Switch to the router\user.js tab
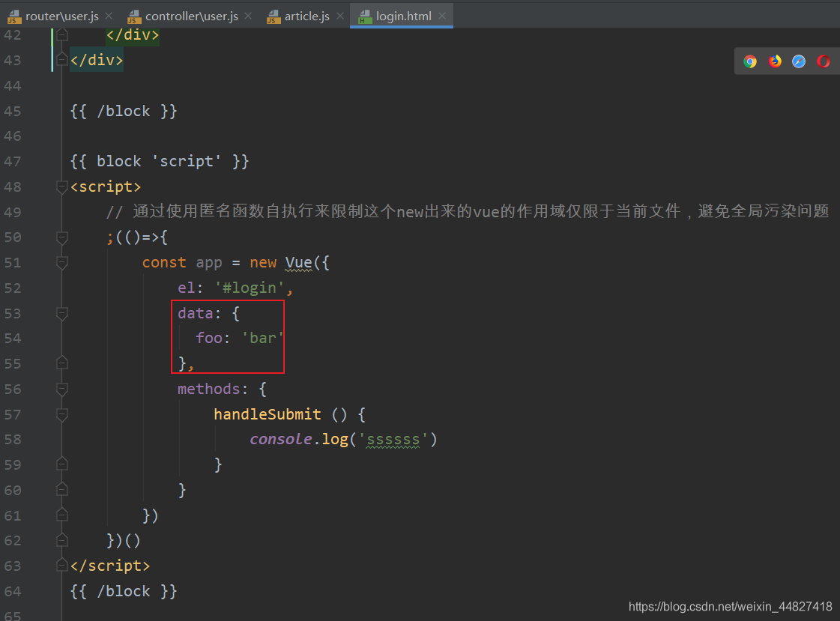This screenshot has width=840, height=621. [61, 16]
